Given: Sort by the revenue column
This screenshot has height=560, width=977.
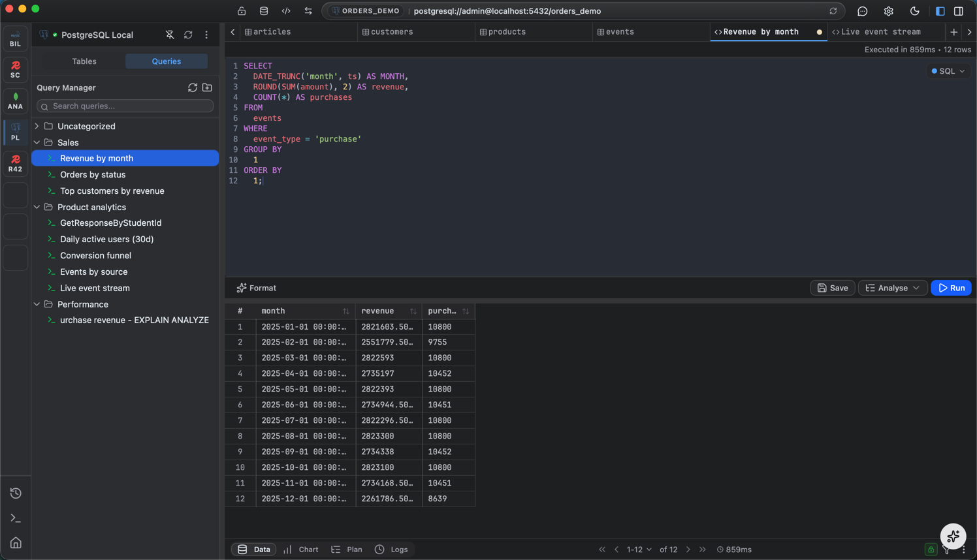Looking at the screenshot, I should (x=413, y=311).
